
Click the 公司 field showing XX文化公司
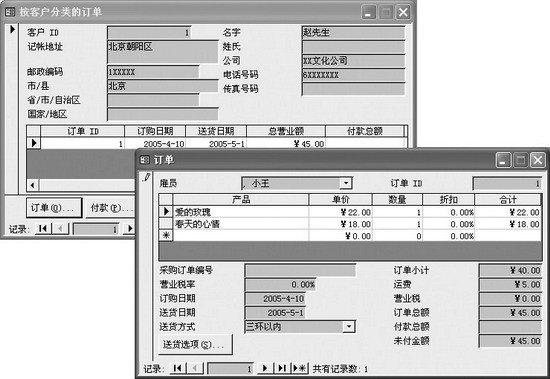coord(353,61)
